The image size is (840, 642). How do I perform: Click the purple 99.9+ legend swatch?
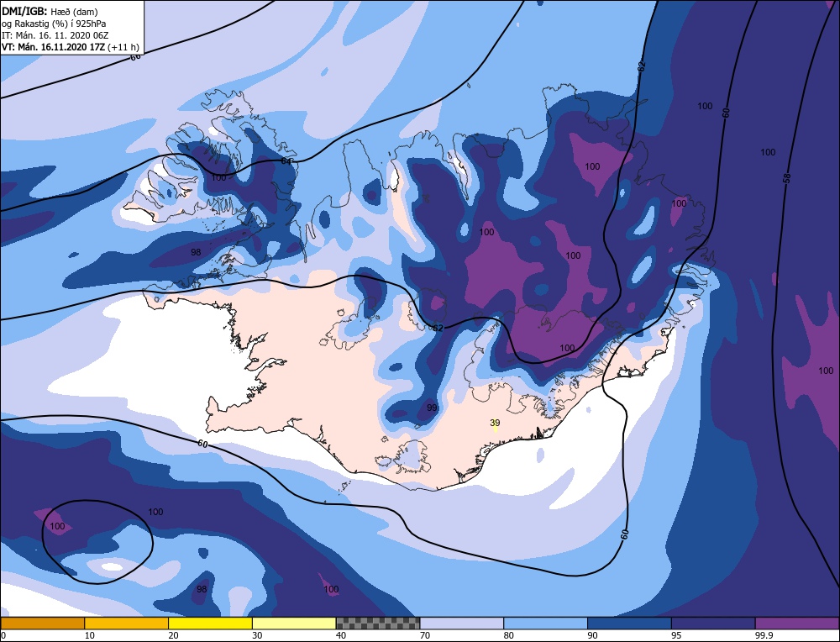click(797, 623)
